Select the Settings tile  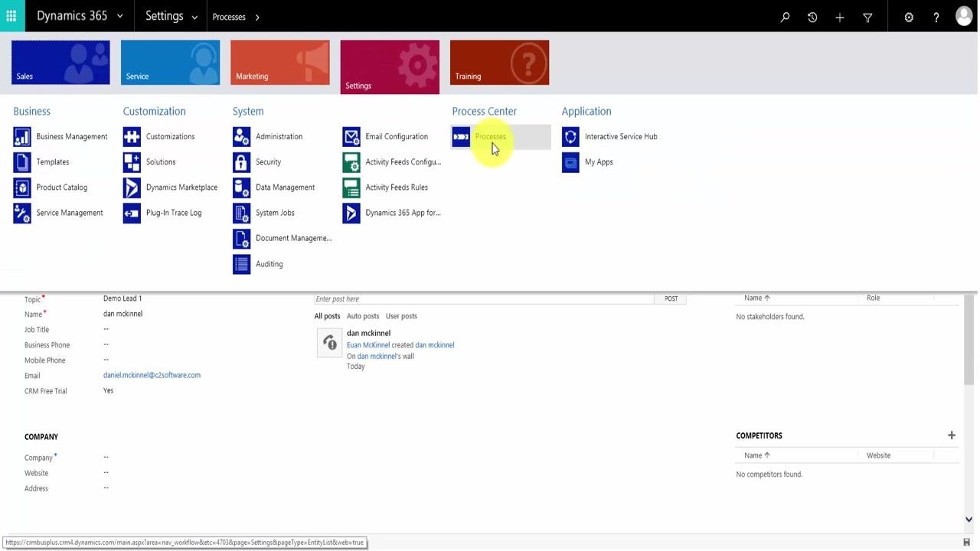390,67
